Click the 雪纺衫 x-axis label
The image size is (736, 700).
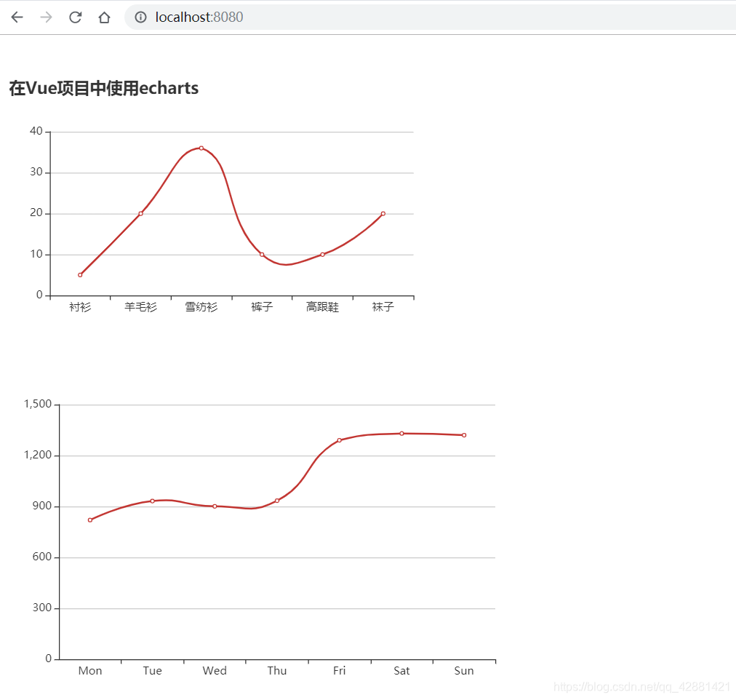(201, 307)
